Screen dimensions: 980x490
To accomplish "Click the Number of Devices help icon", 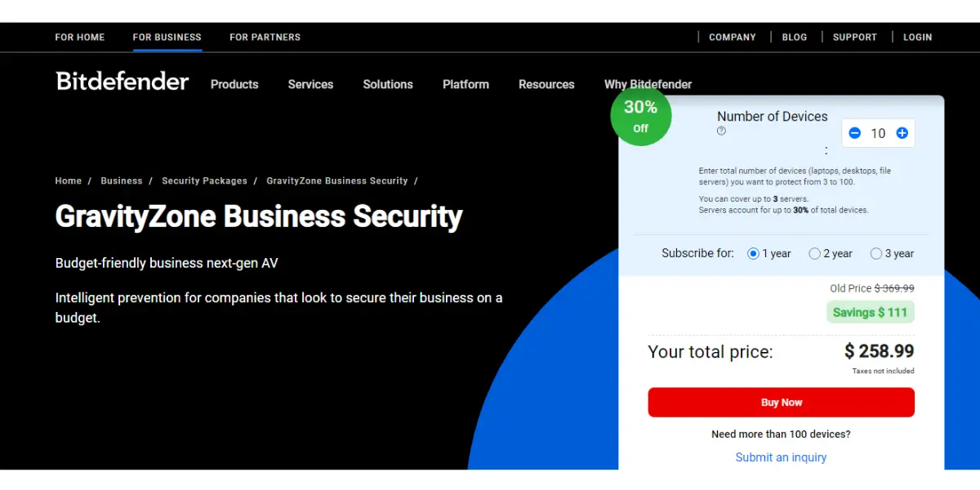I will 721,131.
